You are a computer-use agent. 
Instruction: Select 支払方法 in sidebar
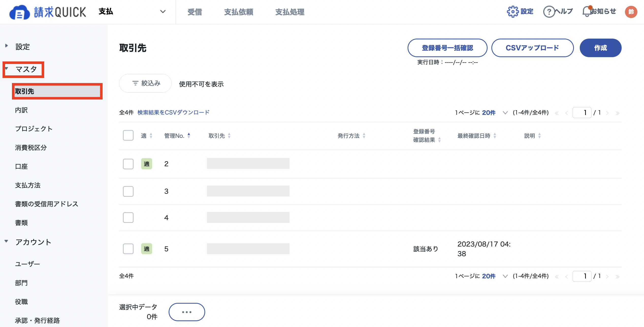28,185
